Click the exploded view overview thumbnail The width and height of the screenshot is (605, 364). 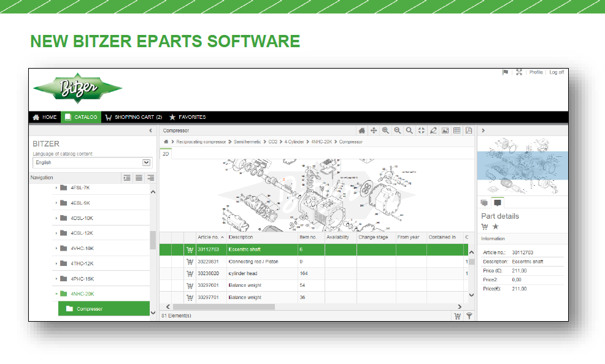(x=522, y=165)
